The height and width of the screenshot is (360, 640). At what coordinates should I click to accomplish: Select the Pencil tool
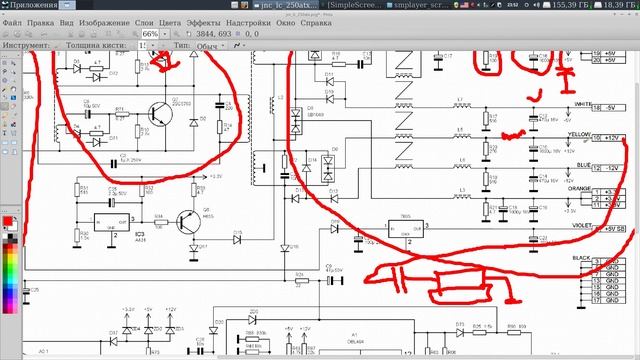(4, 115)
